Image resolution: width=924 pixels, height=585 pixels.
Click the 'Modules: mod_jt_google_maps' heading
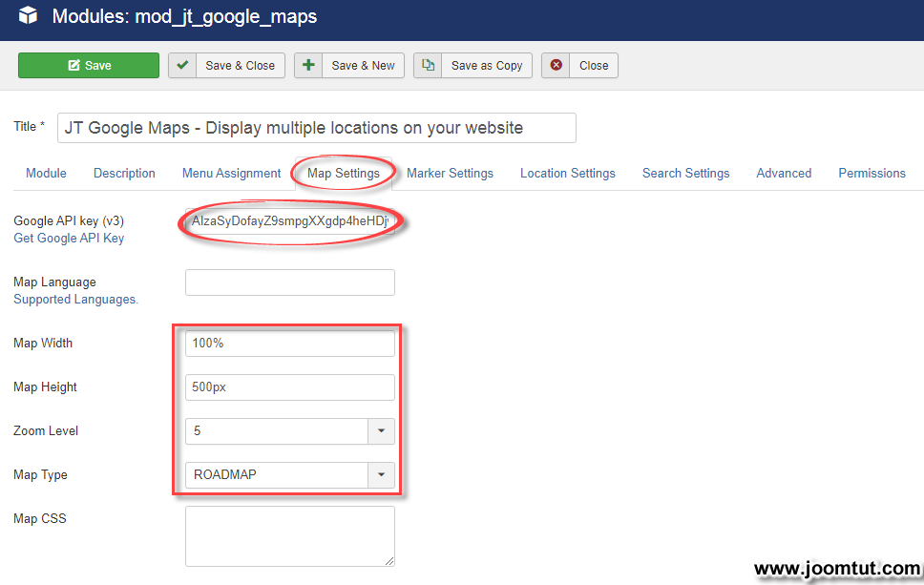[184, 16]
